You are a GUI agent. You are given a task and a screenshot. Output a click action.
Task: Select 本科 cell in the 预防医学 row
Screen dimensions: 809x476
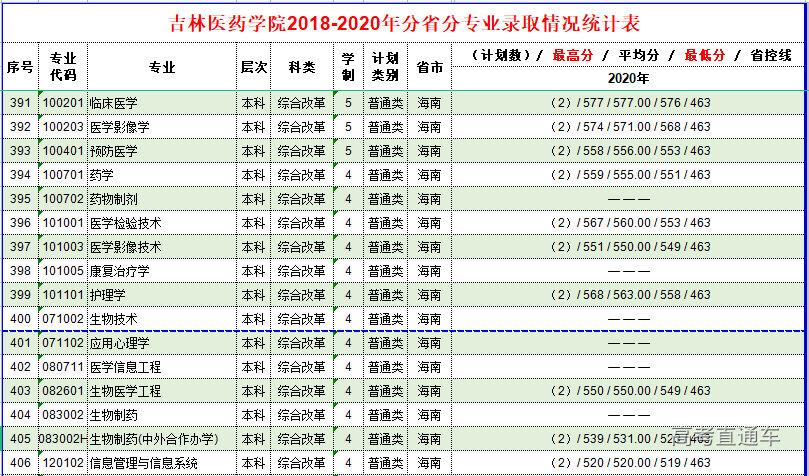click(253, 151)
